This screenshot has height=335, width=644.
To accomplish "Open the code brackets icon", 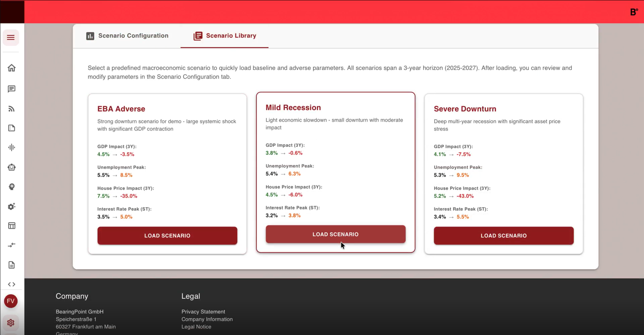I will coord(11,284).
